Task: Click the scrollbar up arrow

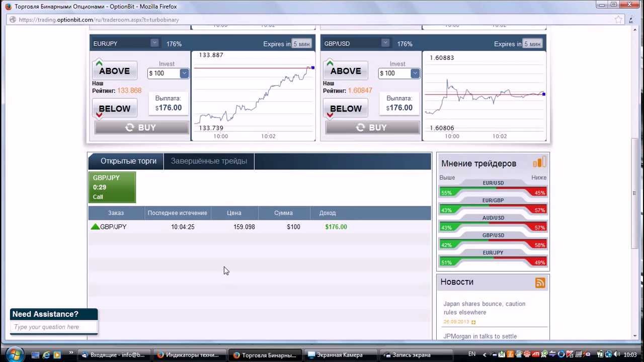Action: (634, 31)
